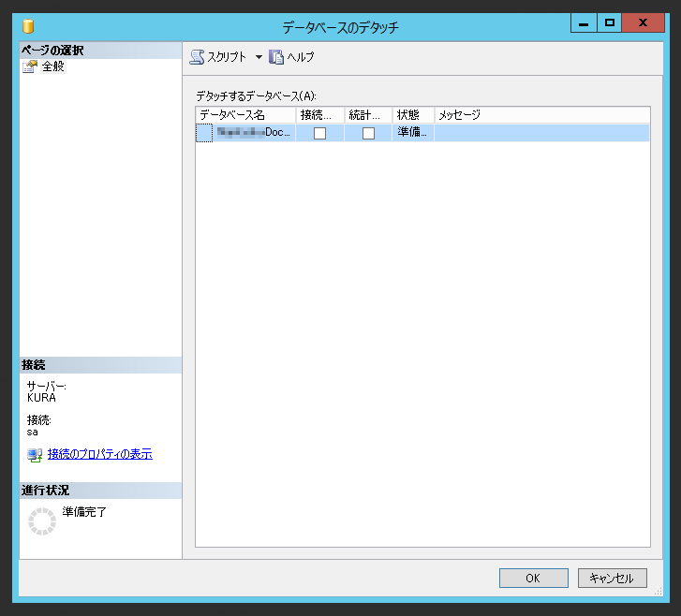Select the database name cell ending in Doc
This screenshot has width=681, height=616.
254,132
